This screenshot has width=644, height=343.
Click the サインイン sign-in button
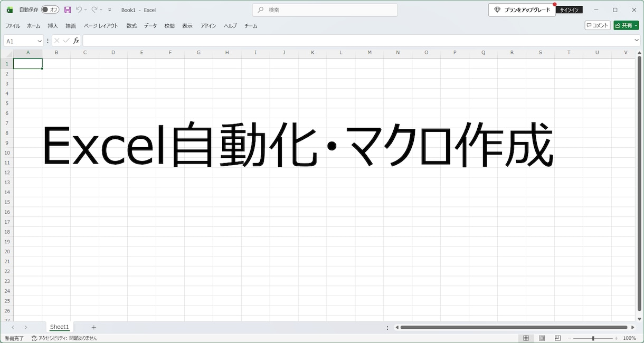click(569, 9)
